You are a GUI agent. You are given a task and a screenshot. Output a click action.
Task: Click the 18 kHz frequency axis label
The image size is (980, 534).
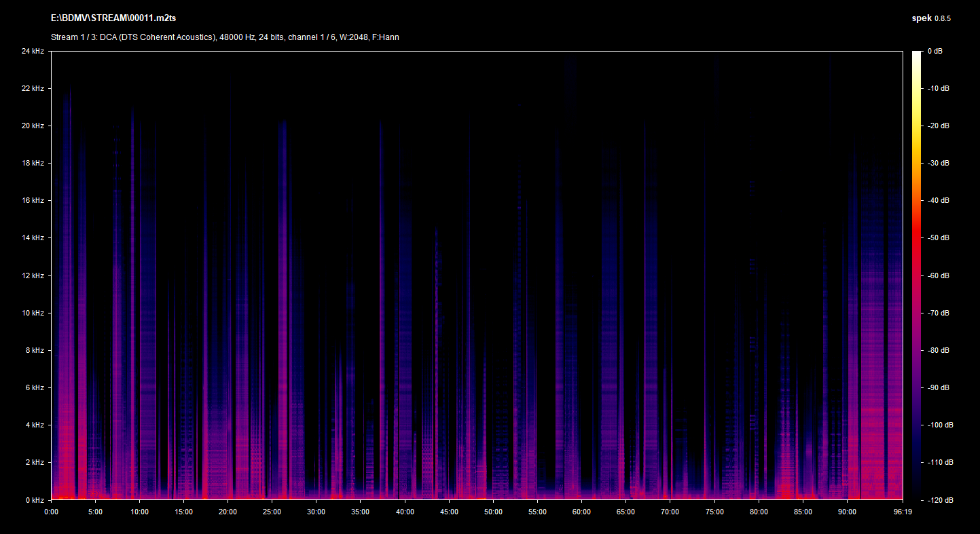[33, 163]
